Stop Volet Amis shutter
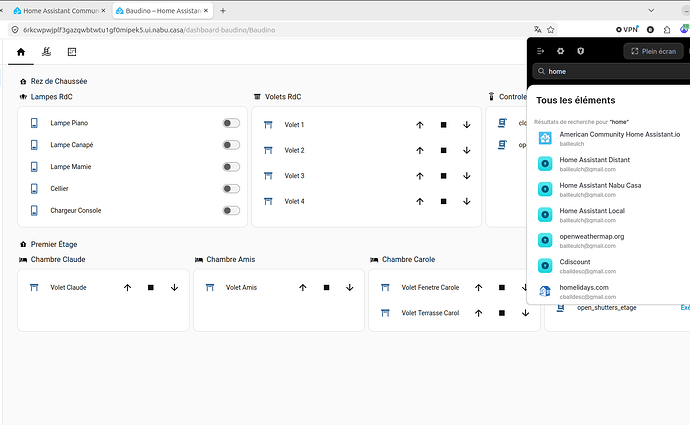Viewport: 690px width, 425px height. click(x=327, y=288)
